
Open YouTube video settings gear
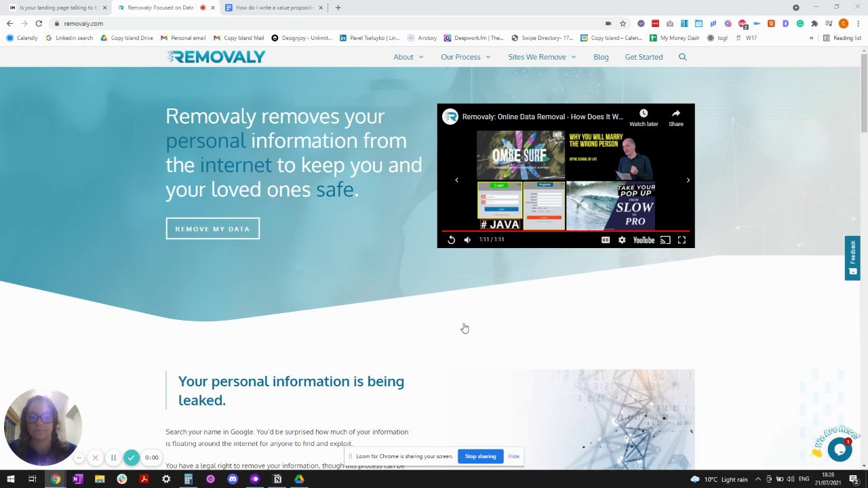pyautogui.click(x=622, y=240)
